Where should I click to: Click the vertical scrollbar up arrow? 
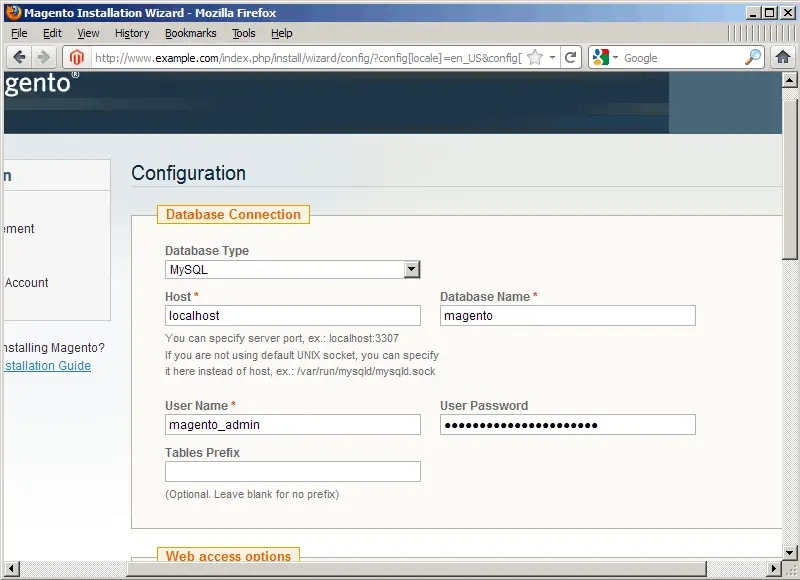tap(789, 80)
